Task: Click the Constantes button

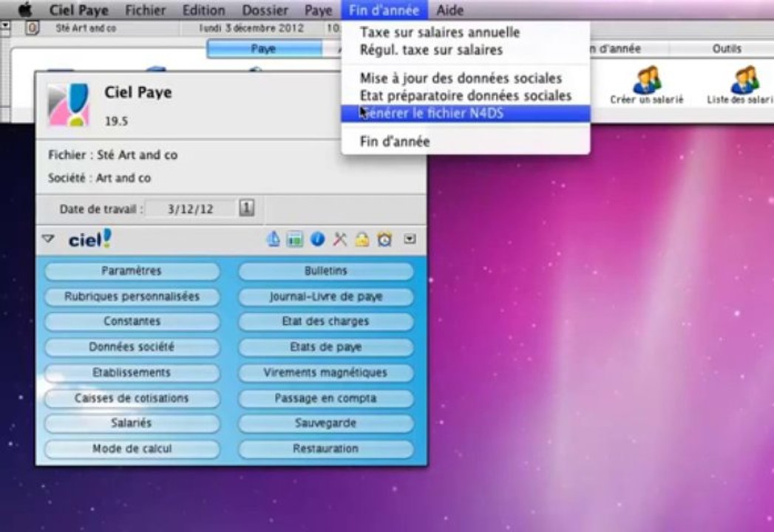Action: click(132, 321)
